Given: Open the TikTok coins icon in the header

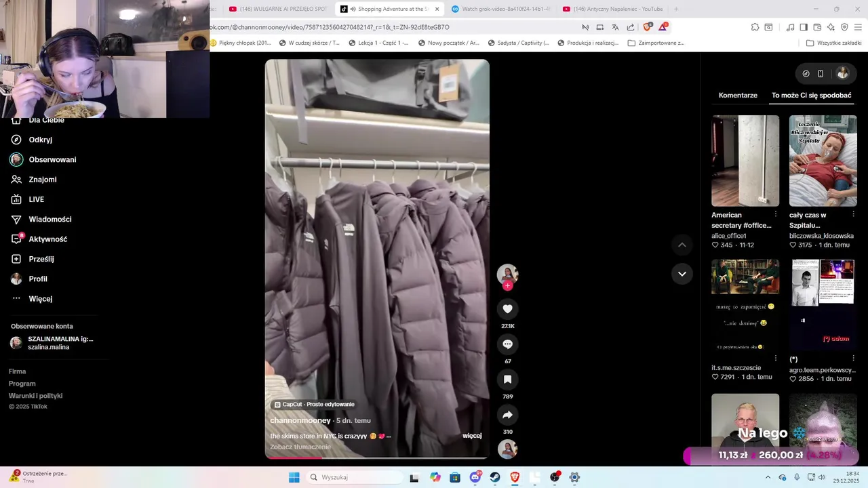Looking at the screenshot, I should [806, 74].
